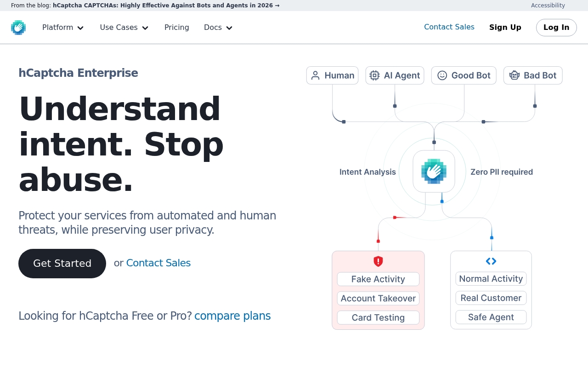The image size is (588, 368).
Task: Click the hCaptcha logo in the navbar
Action: (18, 28)
